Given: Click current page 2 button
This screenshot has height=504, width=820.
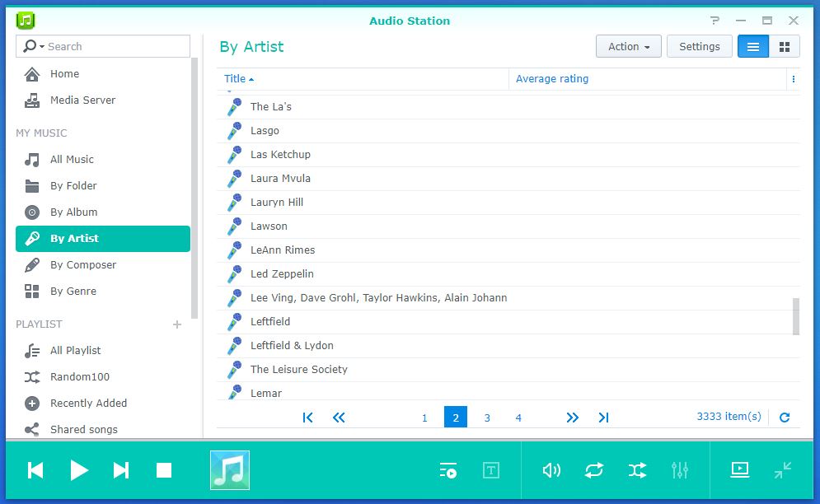Looking at the screenshot, I should [456, 418].
